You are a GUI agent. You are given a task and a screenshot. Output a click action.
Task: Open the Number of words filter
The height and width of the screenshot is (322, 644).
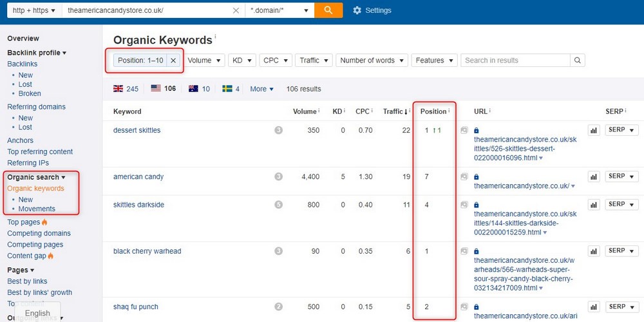[x=372, y=61]
